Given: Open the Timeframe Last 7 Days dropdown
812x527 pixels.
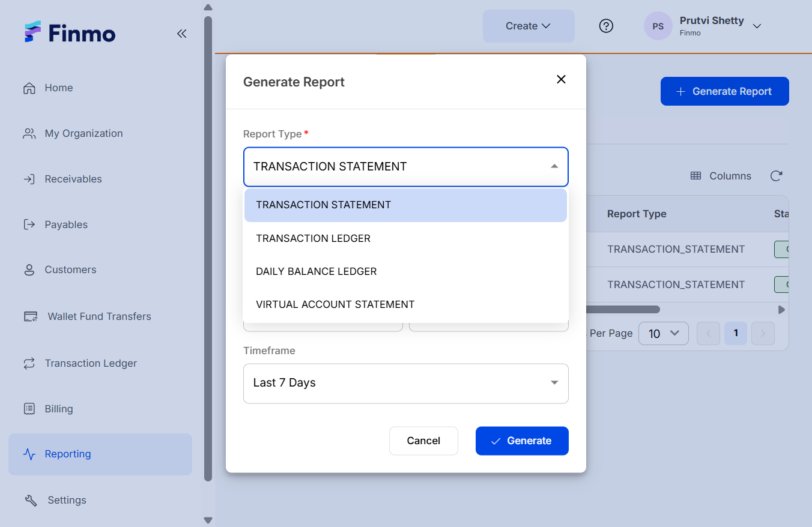Looking at the screenshot, I should [405, 383].
